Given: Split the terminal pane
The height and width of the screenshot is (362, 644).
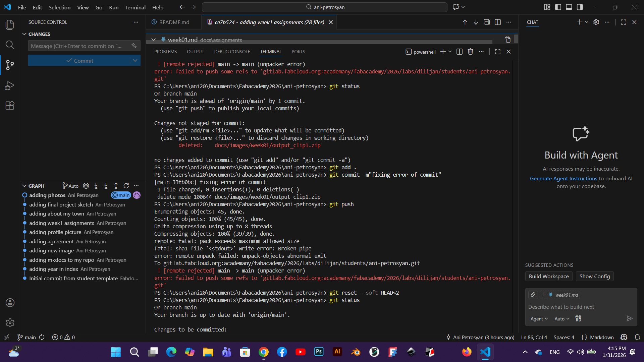Looking at the screenshot, I should click(x=460, y=52).
